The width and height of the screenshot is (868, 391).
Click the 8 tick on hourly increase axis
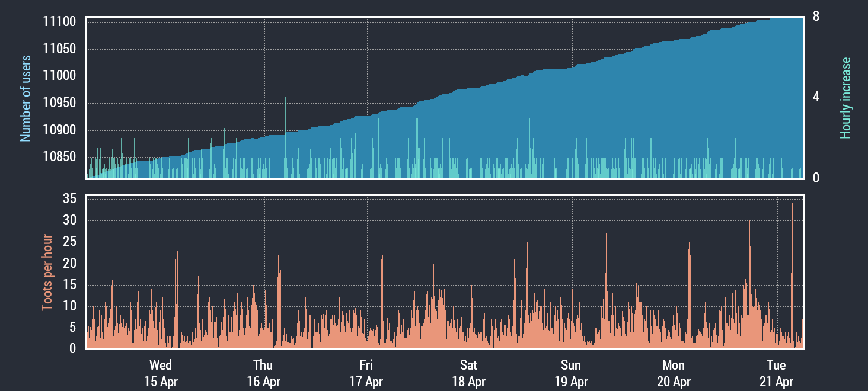tap(816, 17)
